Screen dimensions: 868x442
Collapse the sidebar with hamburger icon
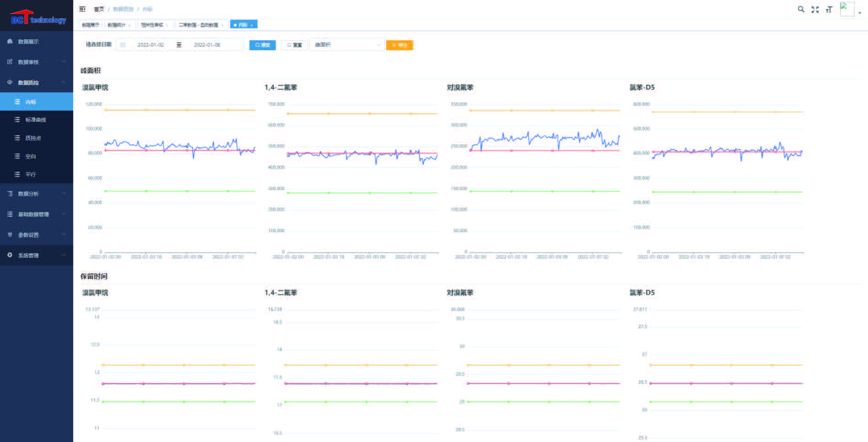click(x=82, y=9)
